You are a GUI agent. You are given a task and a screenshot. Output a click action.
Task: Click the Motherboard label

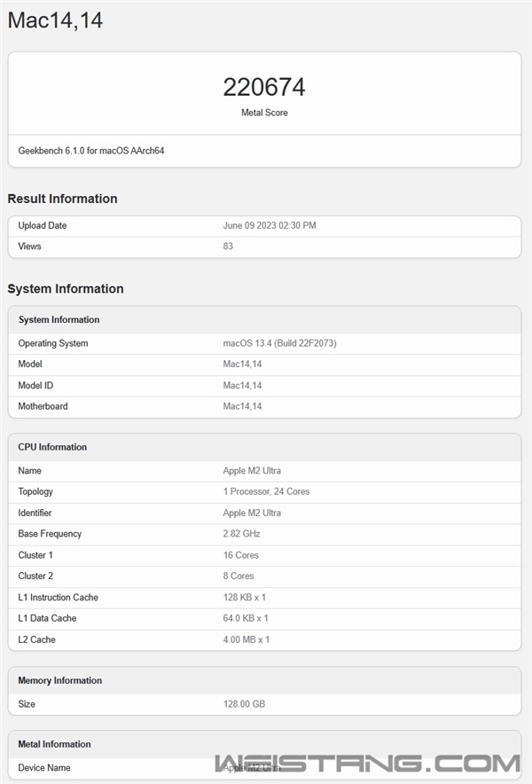43,406
